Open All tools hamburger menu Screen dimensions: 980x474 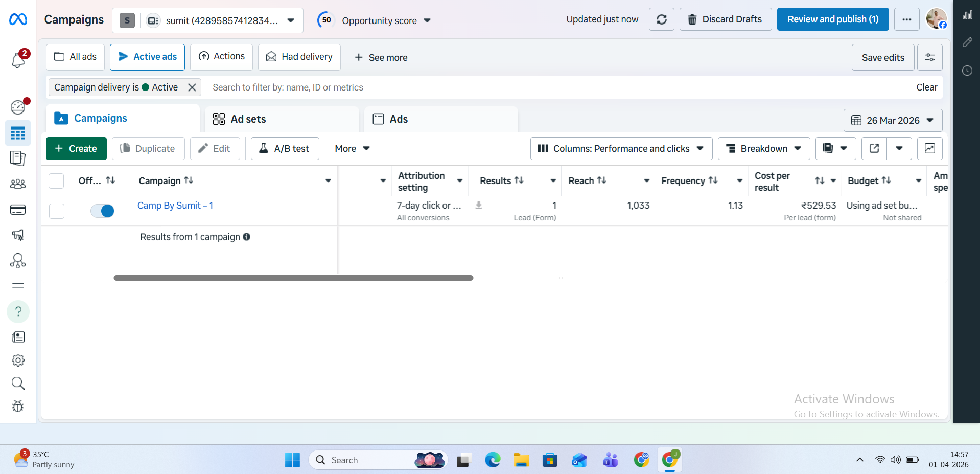18,286
